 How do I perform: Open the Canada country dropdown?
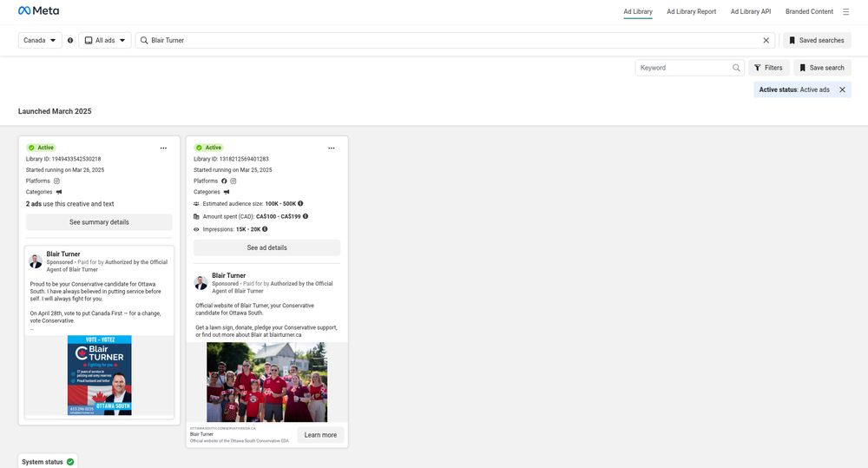40,41
